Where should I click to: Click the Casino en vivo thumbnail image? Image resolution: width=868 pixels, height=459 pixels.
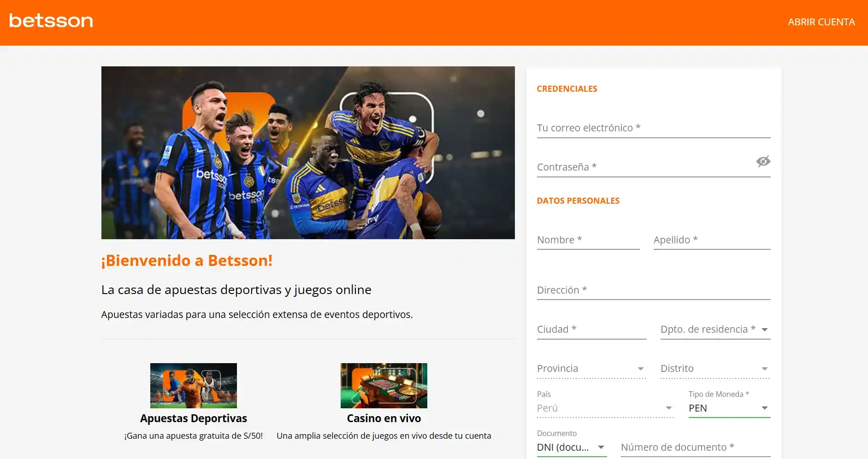click(384, 386)
